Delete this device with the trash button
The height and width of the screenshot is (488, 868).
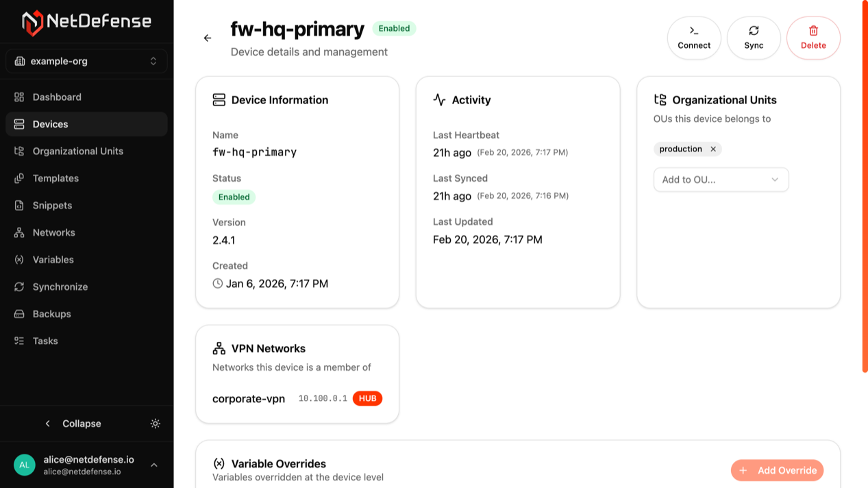(813, 38)
